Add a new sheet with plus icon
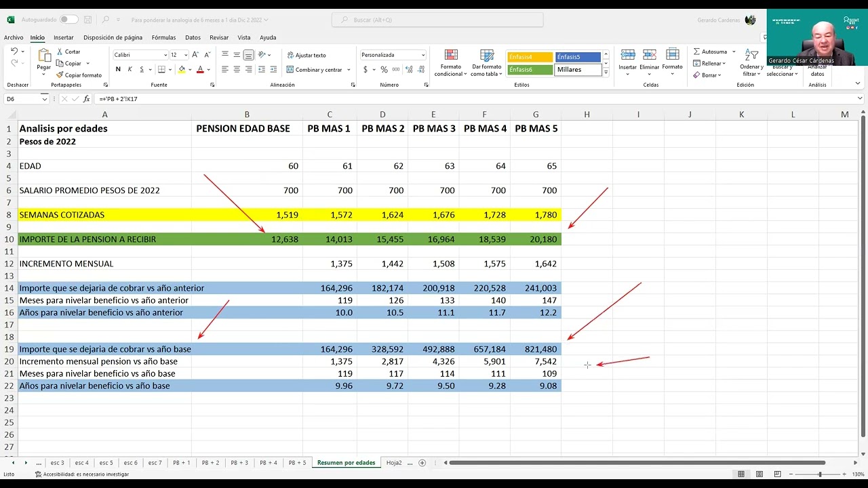The height and width of the screenshot is (488, 868). (x=422, y=463)
